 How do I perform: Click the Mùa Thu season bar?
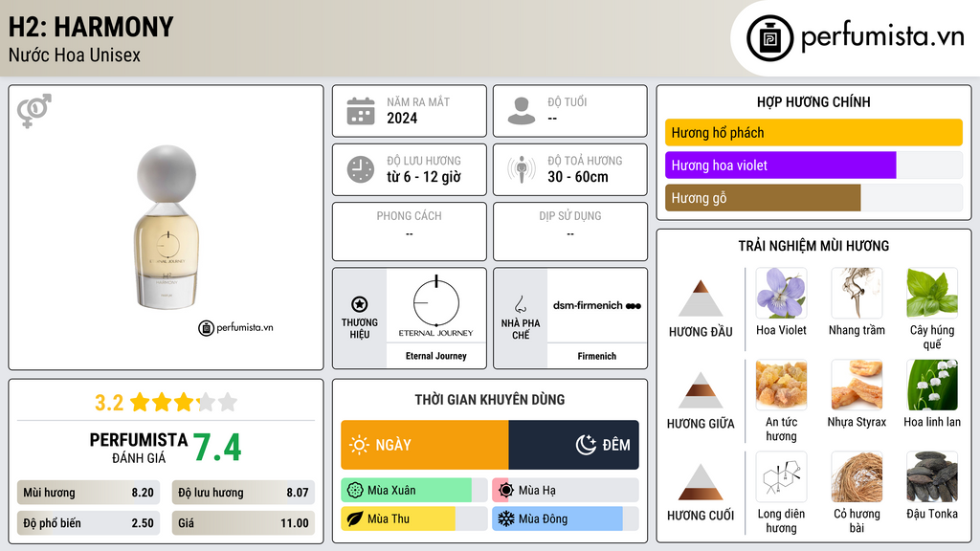point(414,519)
